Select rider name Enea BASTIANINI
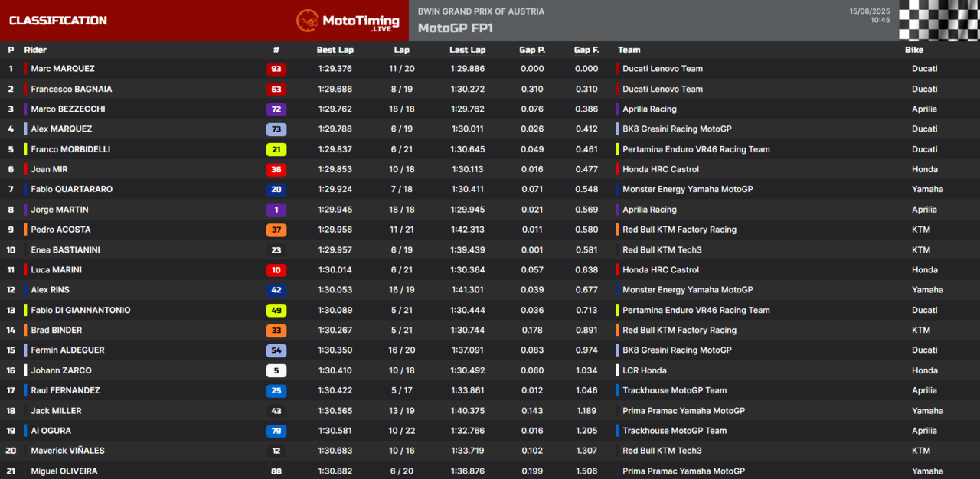980x479 pixels. click(x=65, y=250)
